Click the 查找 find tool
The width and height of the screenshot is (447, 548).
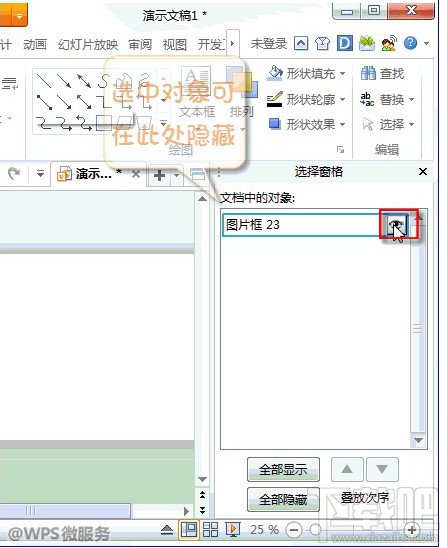[x=382, y=73]
